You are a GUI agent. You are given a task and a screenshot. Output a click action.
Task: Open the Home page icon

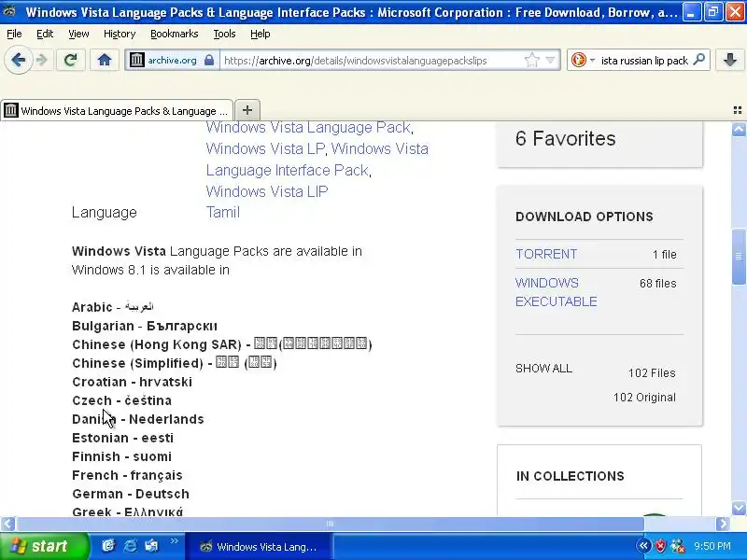105,60
